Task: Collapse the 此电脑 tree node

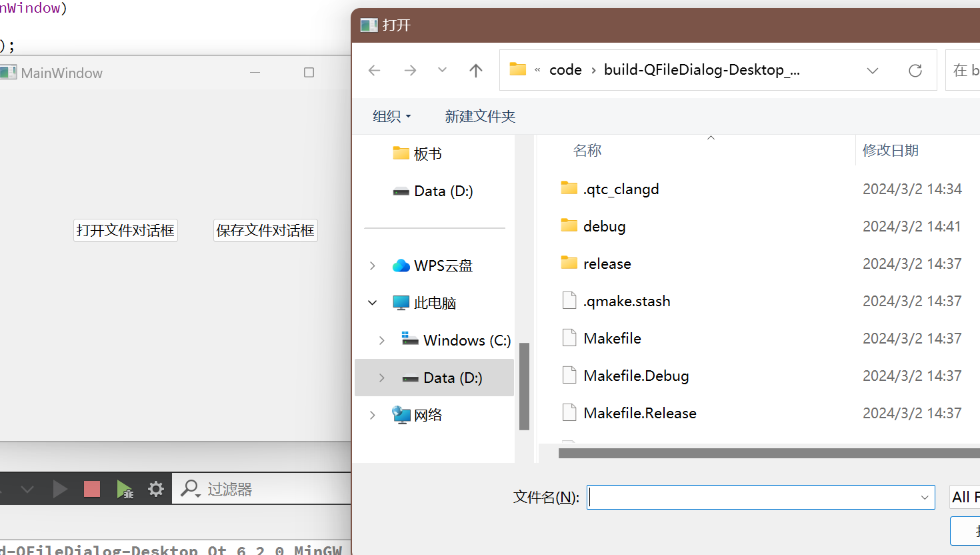Action: [x=373, y=303]
